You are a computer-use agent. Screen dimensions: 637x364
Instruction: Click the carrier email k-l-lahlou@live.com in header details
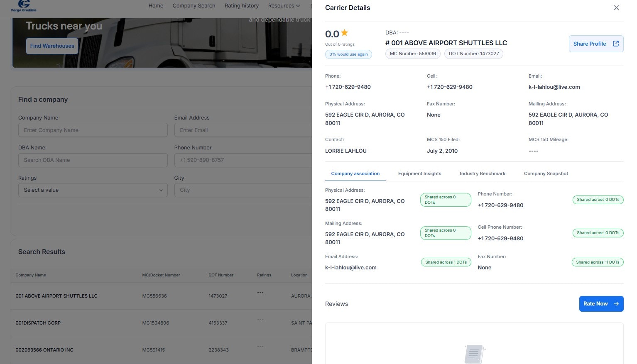point(554,87)
